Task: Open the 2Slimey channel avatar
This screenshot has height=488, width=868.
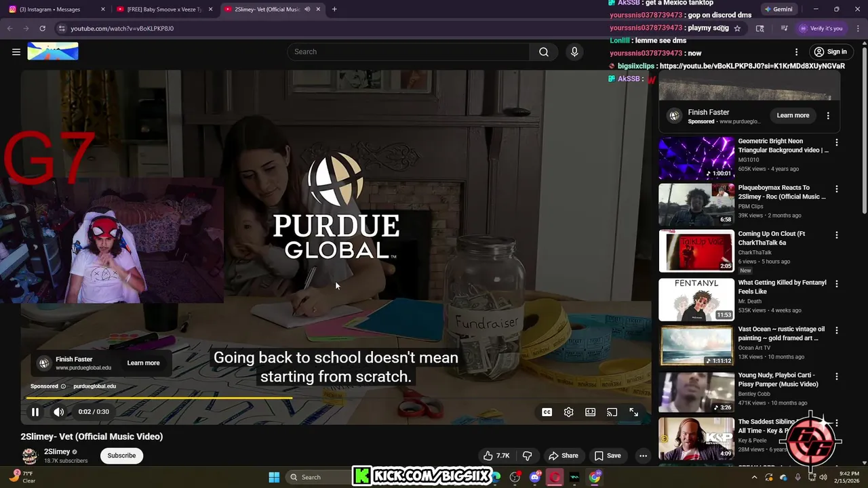Action: (30, 456)
